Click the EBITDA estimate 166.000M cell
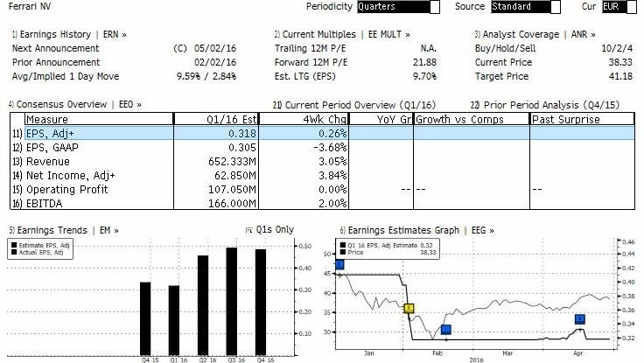This screenshot has height=363, width=644. [233, 203]
